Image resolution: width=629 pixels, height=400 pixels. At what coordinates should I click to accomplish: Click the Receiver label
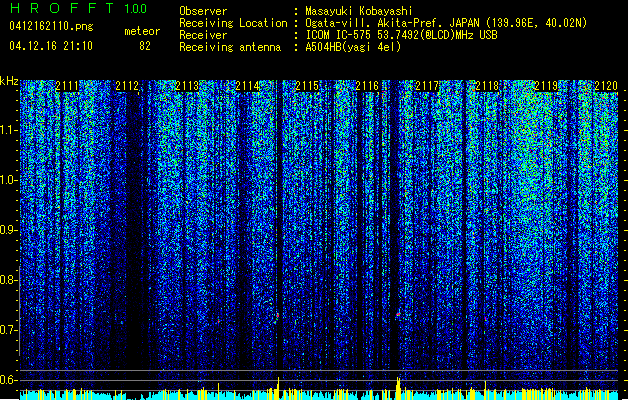point(203,35)
